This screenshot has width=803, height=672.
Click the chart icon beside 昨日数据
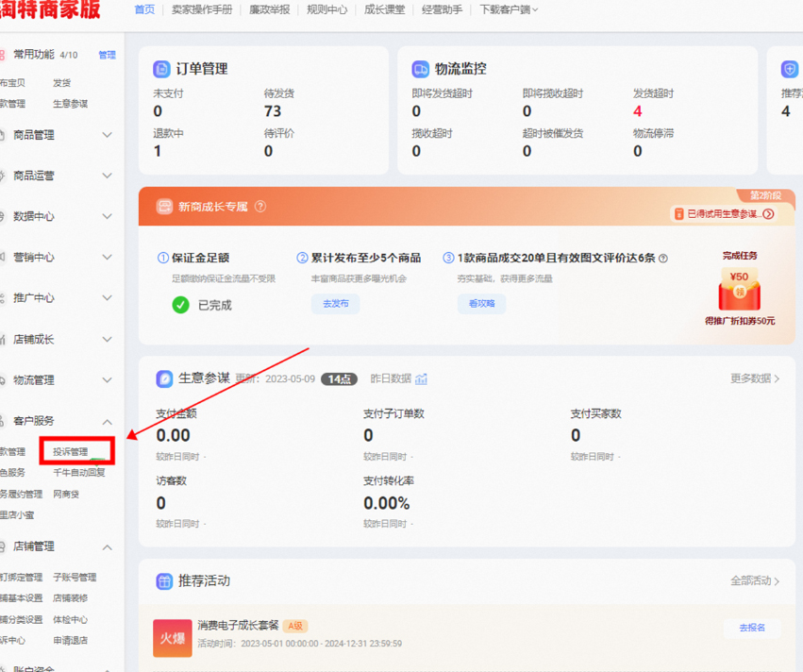coord(421,378)
